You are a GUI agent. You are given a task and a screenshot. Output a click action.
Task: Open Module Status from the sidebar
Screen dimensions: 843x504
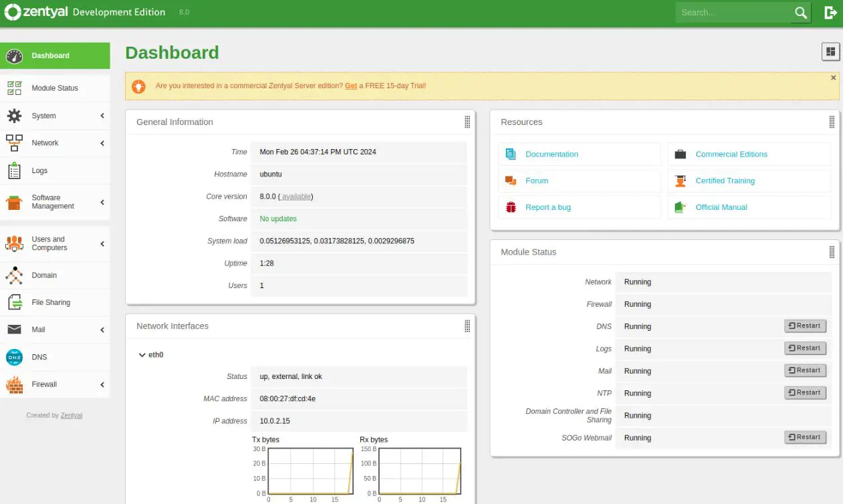54,88
